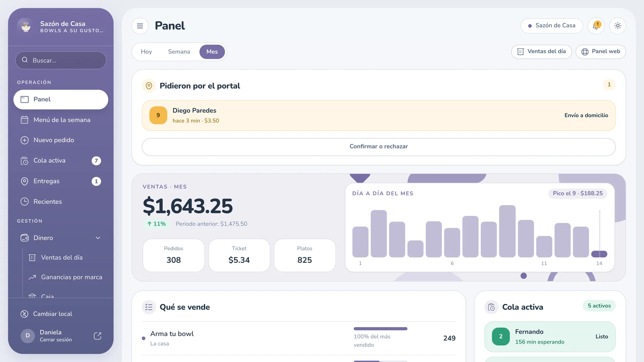This screenshot has height=362, width=644.
Task: Click the Pico el 9 · $188.25 label
Action: pos(578,193)
